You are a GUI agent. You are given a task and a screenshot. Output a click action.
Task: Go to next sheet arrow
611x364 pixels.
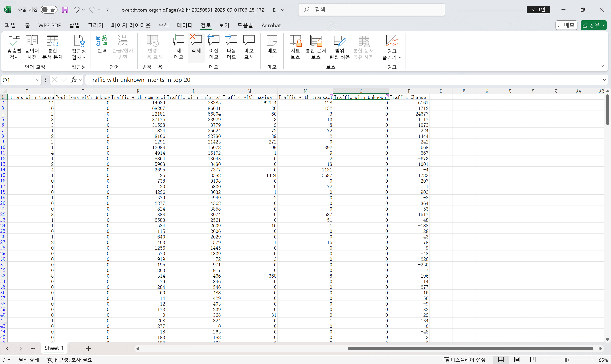20,349
